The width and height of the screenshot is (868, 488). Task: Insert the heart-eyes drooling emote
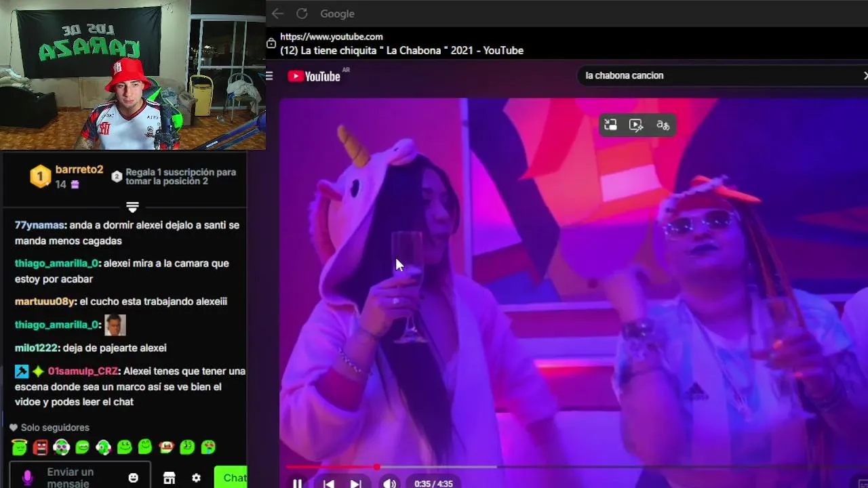(208, 447)
